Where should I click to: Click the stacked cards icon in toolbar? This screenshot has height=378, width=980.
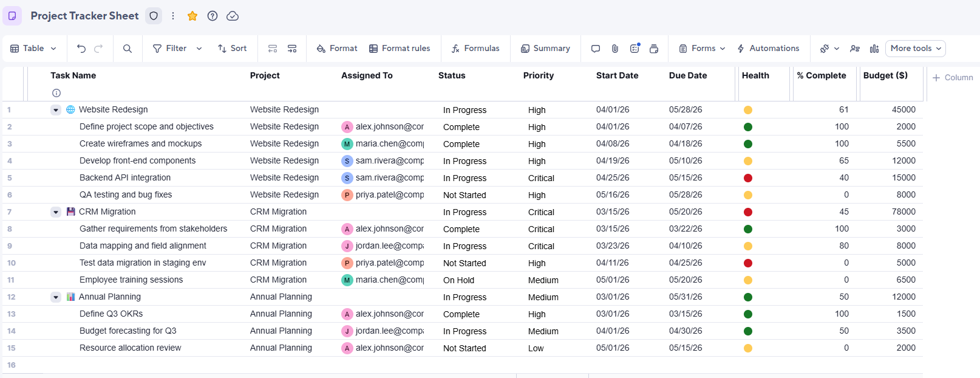click(654, 49)
